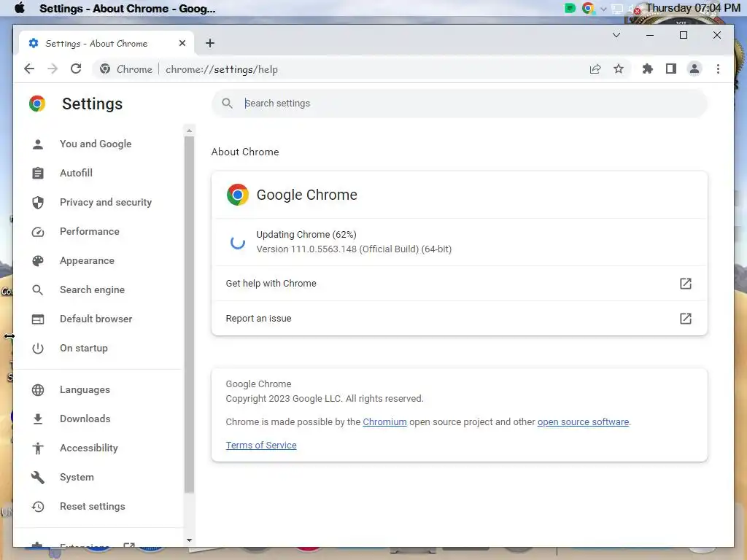Click the Thursday 07:04 PM clock
Screen dimensions: 747x560
[693, 8]
